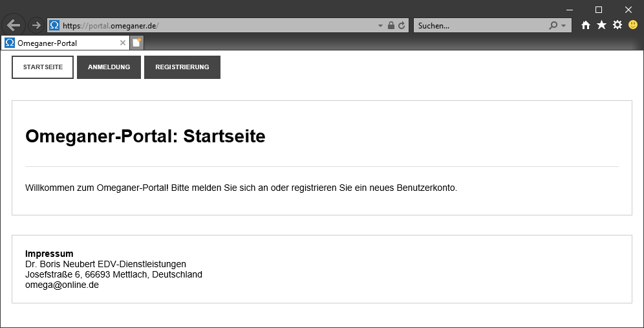Close the Omeganer-Portal tab
The height and width of the screenshot is (328, 644).
click(123, 43)
